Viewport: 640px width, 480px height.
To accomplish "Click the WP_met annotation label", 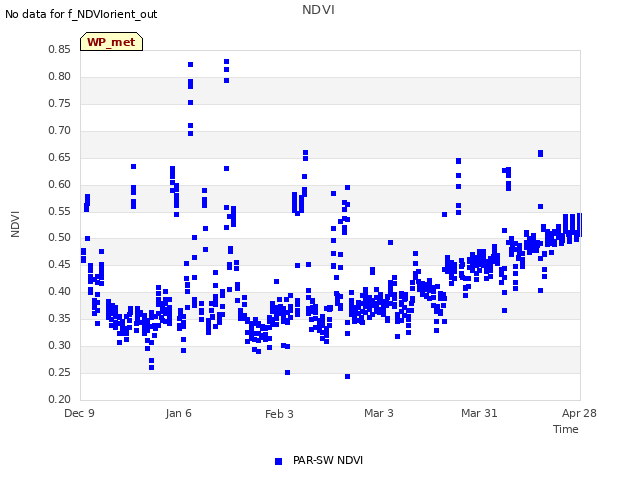I will tap(111, 42).
